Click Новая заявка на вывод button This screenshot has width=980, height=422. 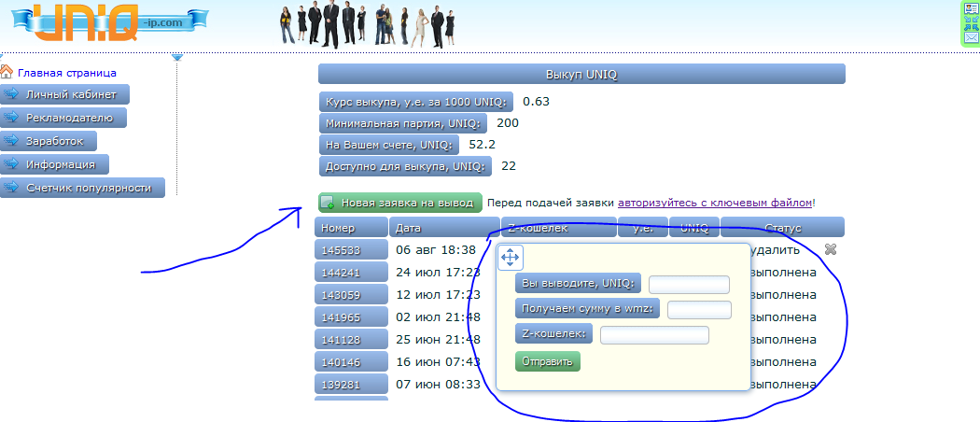400,203
